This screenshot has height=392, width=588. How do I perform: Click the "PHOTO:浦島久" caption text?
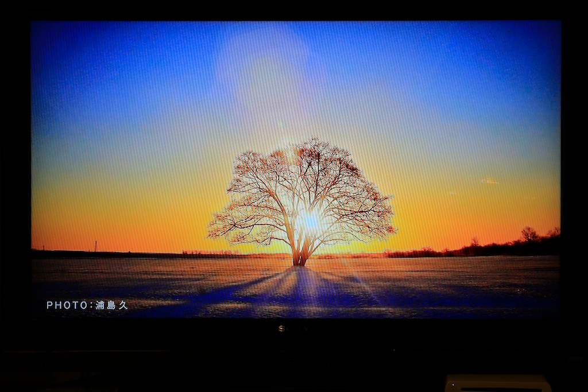87,305
